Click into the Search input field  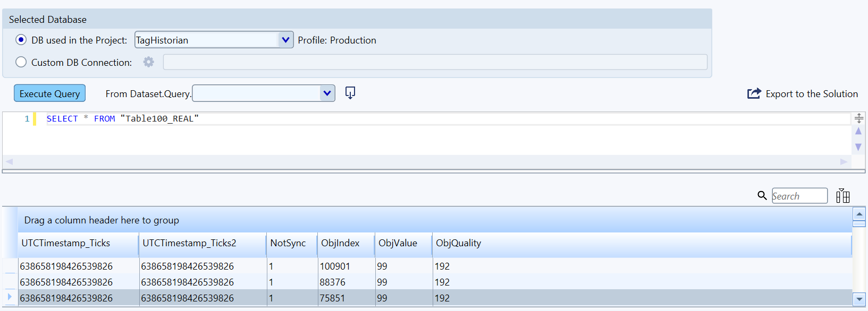tap(799, 196)
